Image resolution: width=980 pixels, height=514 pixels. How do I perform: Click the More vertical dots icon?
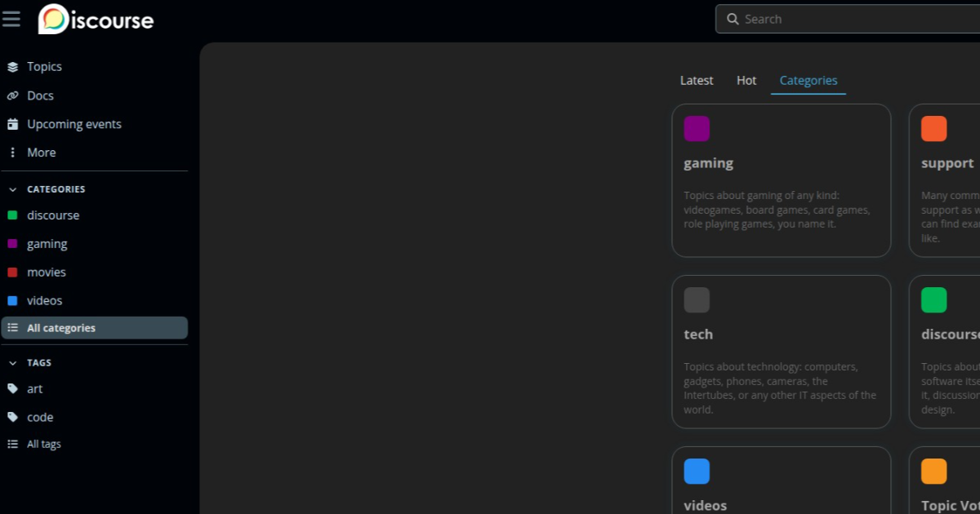(x=12, y=153)
